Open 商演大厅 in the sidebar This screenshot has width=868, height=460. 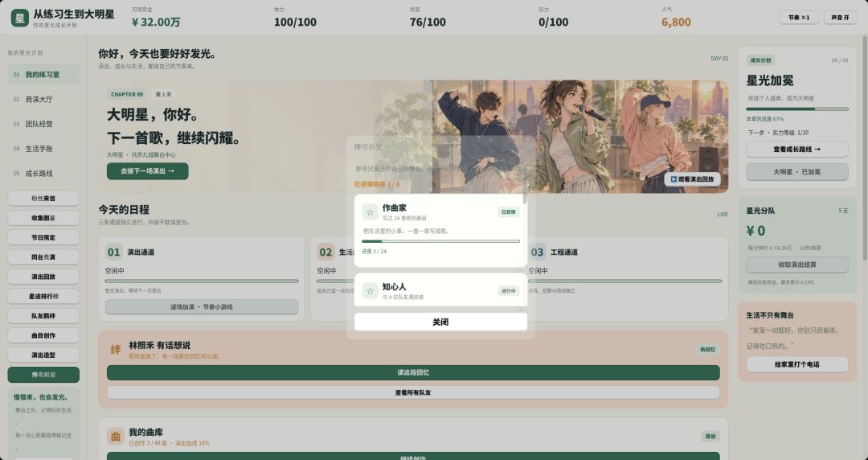(43, 99)
